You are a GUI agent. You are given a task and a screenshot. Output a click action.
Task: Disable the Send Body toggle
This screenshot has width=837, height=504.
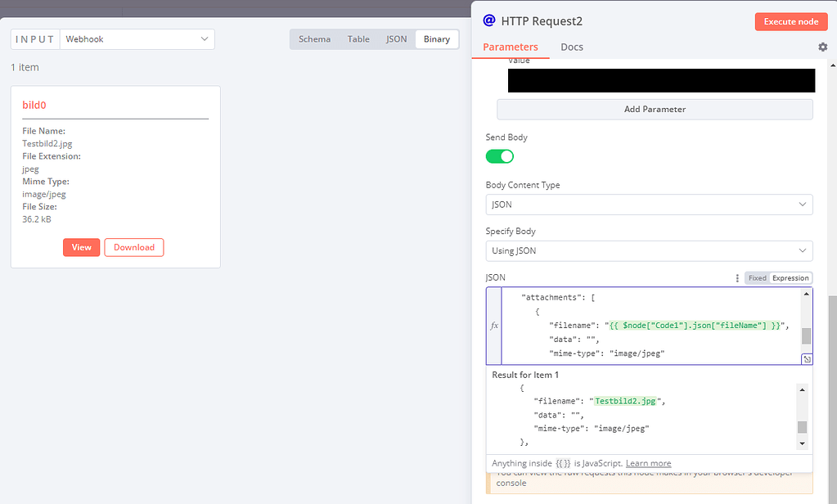click(499, 155)
